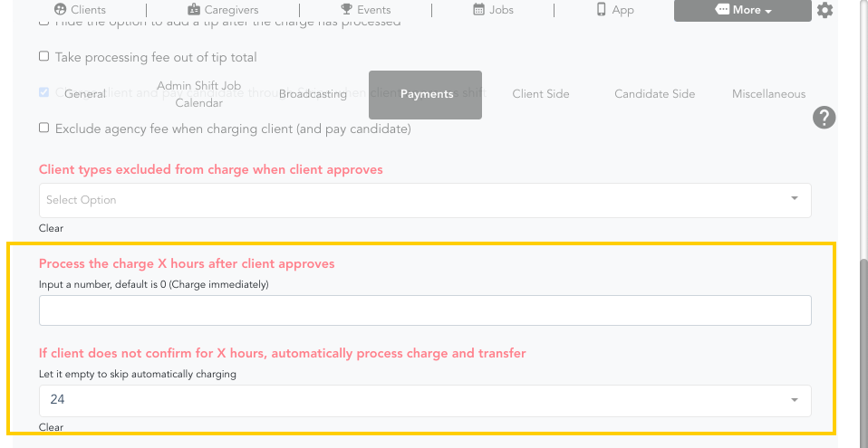The height and width of the screenshot is (448, 868).
Task: Click the settings gear icon
Action: click(x=825, y=11)
